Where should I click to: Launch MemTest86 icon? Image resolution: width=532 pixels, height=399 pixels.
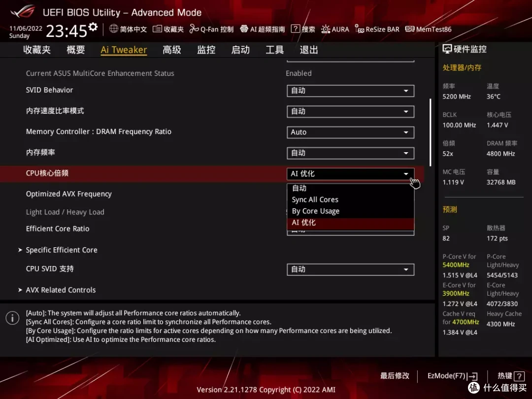tap(410, 29)
